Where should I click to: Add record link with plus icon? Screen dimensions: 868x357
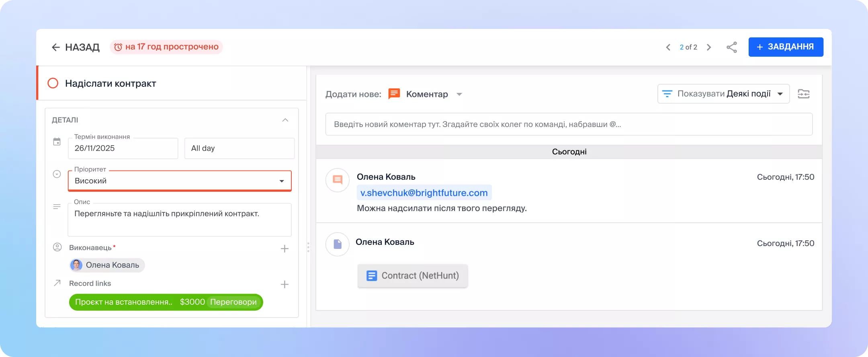tap(285, 284)
